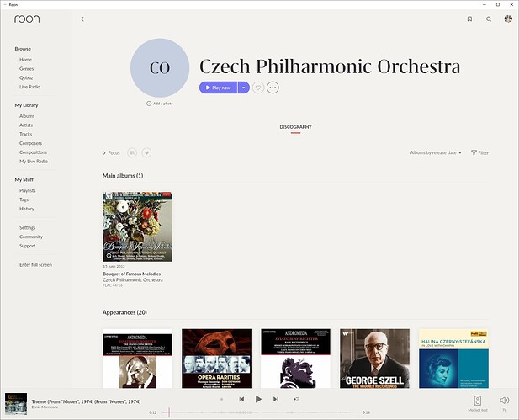Go back with the left arrow
This screenshot has height=420, width=519.
[x=82, y=19]
